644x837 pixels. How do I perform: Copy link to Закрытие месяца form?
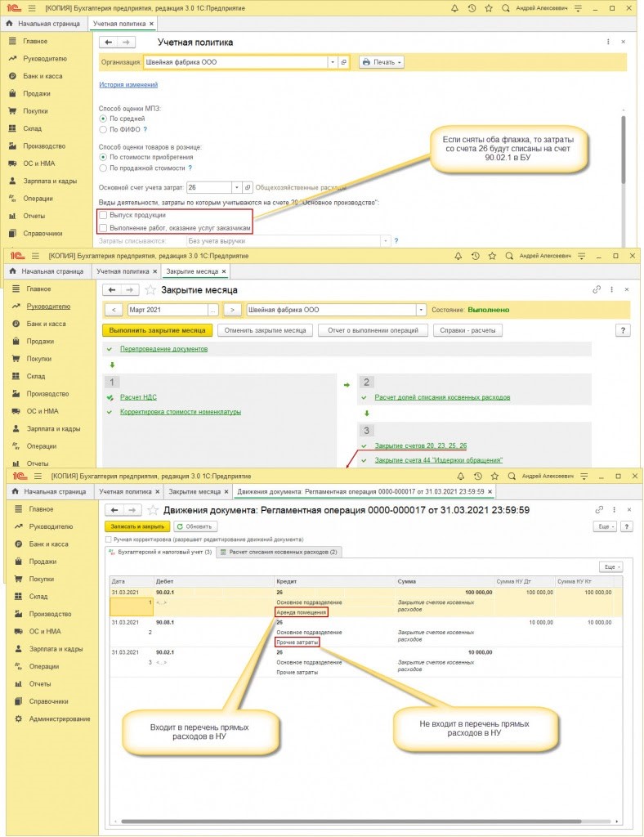coord(597,289)
